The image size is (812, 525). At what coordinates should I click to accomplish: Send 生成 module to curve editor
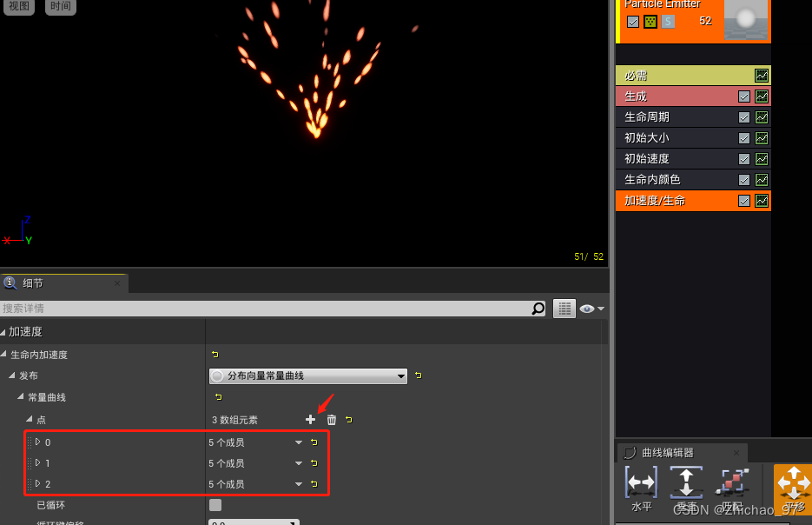tap(762, 96)
